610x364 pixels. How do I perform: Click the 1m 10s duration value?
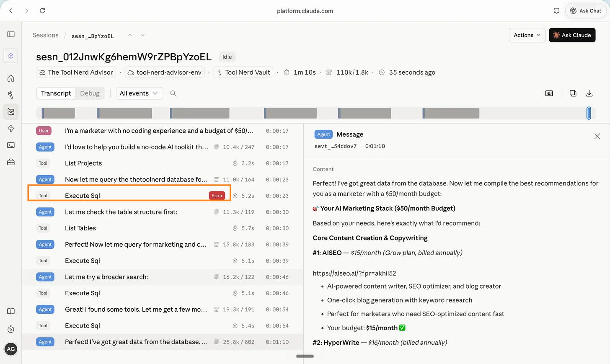[305, 72]
